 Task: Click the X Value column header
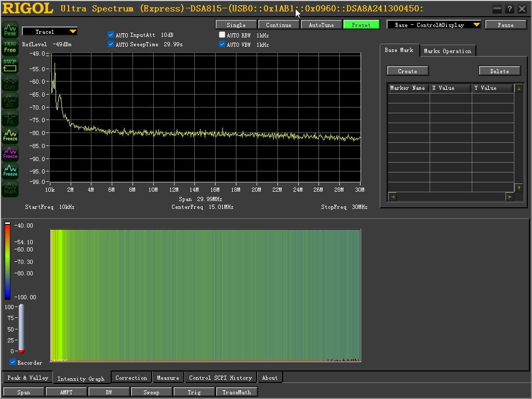(450, 88)
